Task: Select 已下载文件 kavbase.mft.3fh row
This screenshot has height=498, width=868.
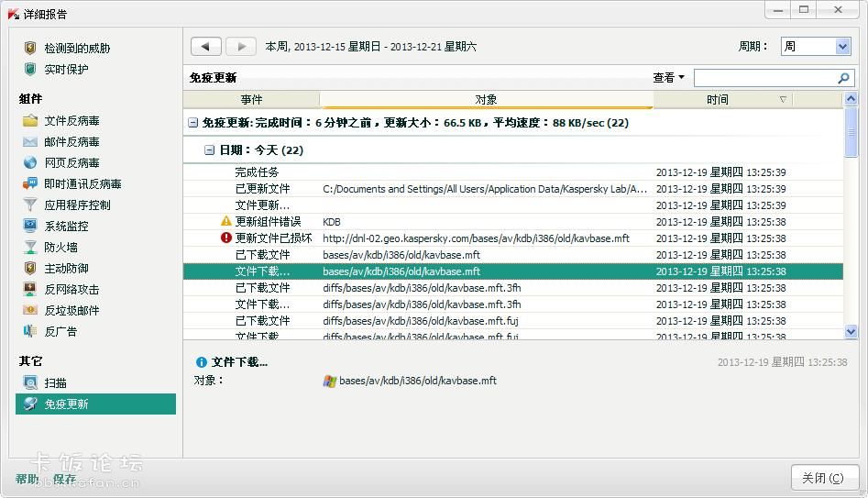Action: point(513,288)
